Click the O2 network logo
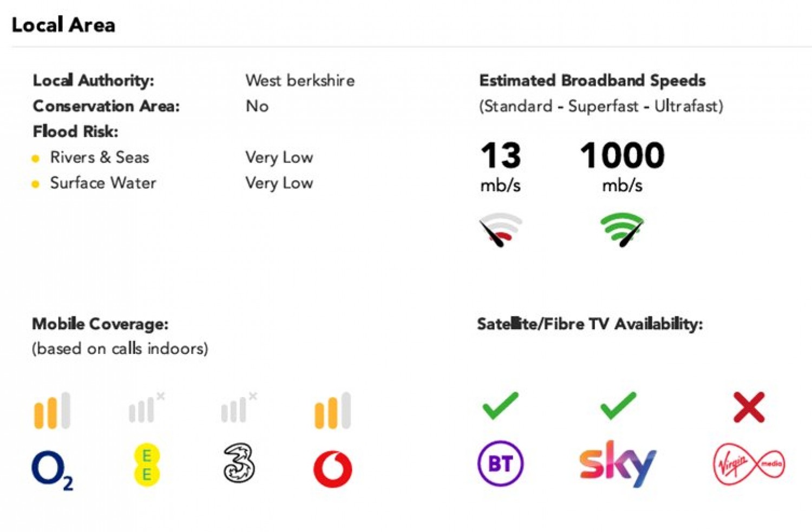The image size is (812, 532). tap(51, 470)
